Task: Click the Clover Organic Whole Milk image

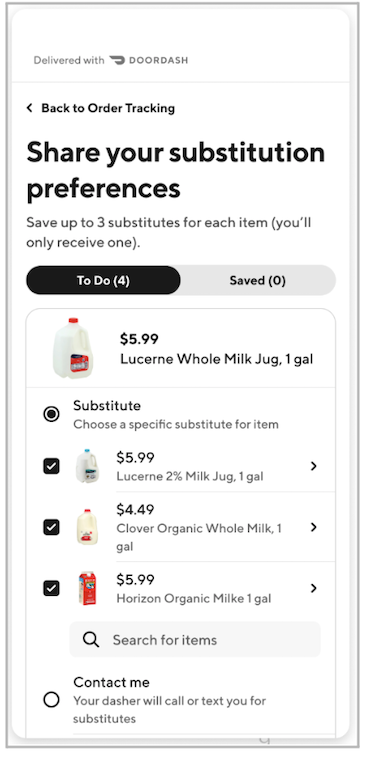Action: (x=87, y=527)
